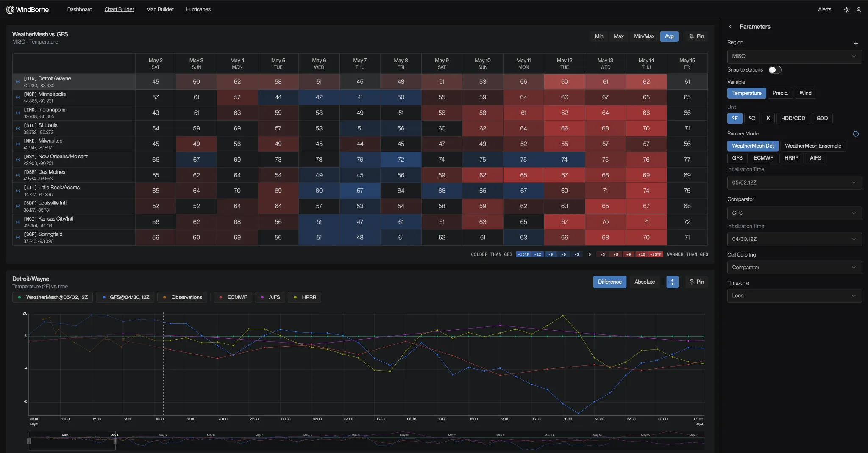
Task: Click station signal icon for New Orleans/Moisant
Action: [x=18, y=160]
